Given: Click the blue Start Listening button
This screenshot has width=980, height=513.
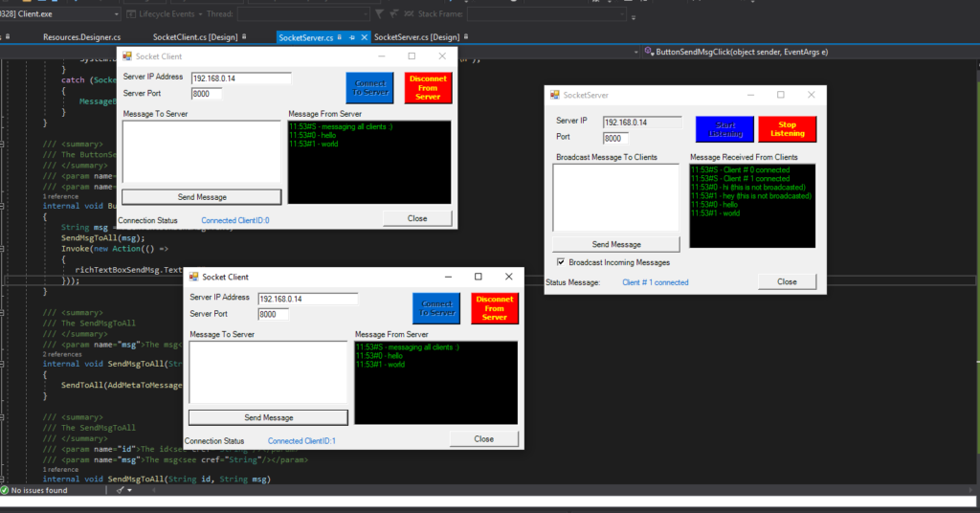Looking at the screenshot, I should [724, 129].
